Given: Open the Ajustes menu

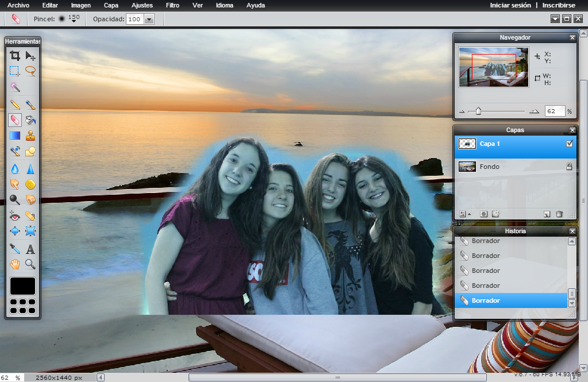Looking at the screenshot, I should [142, 5].
